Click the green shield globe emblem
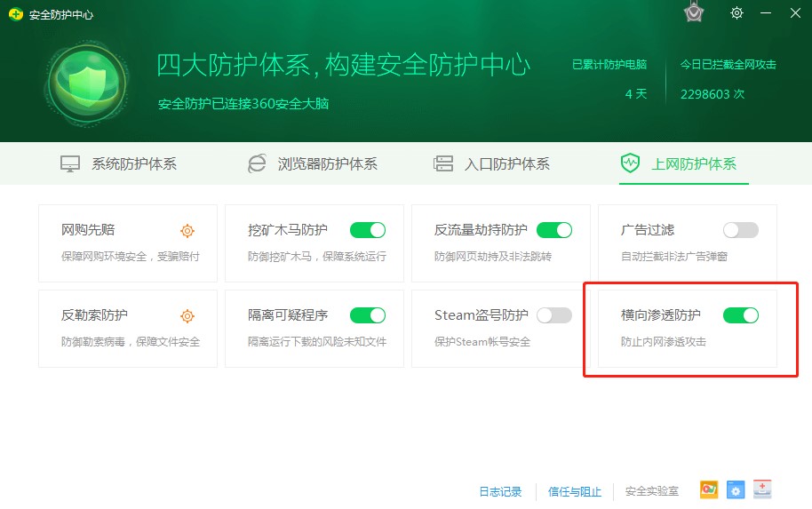 pyautogui.click(x=87, y=83)
